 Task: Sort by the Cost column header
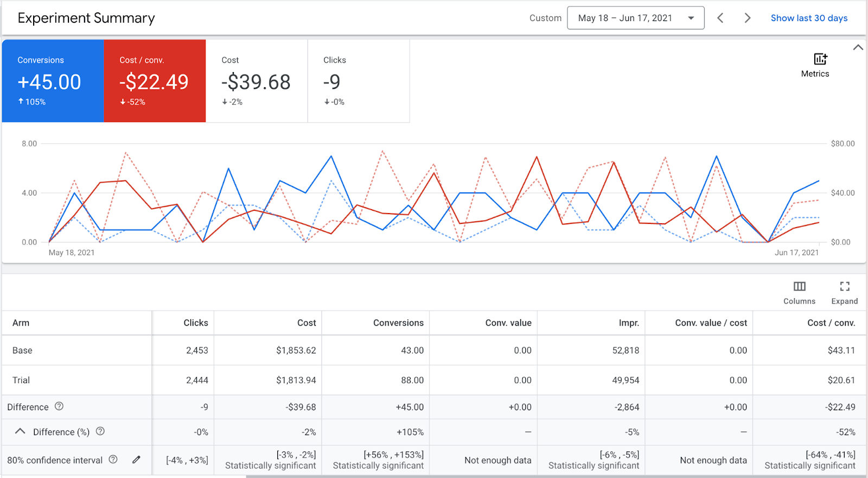point(307,323)
